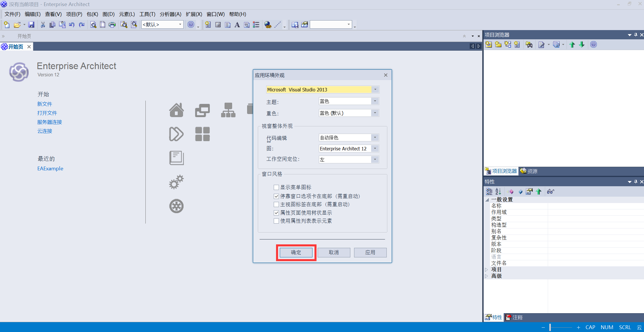Image resolution: width=644 pixels, height=332 pixels.
Task: Click the home icon on Start Page
Action: coord(176,110)
